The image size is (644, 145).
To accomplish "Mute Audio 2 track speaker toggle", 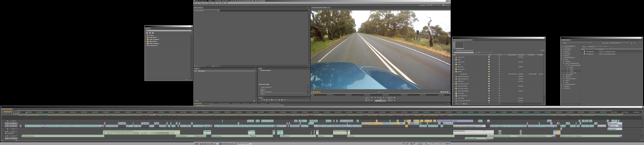I will click(6, 132).
